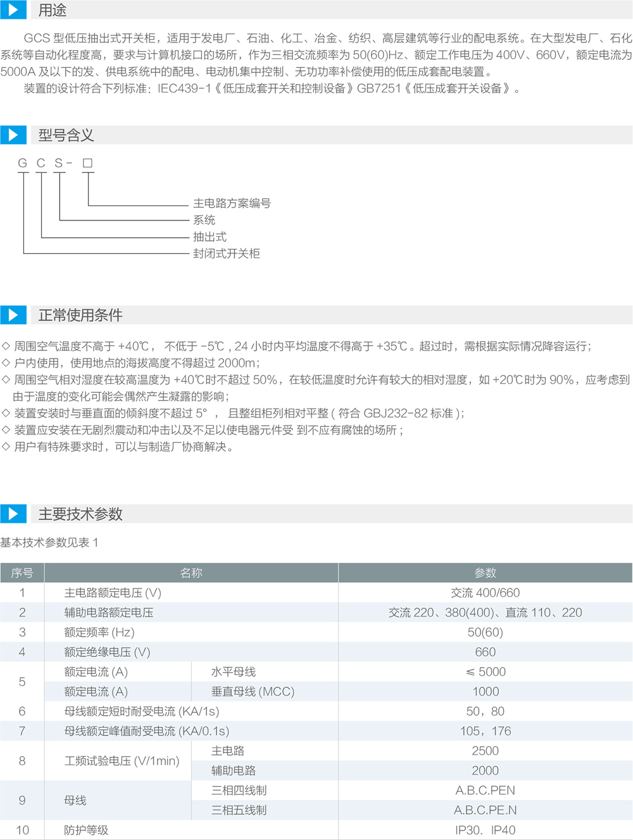Click the diamond bullet before 户内使用
Viewport: 633px width, 840px height.
6,363
